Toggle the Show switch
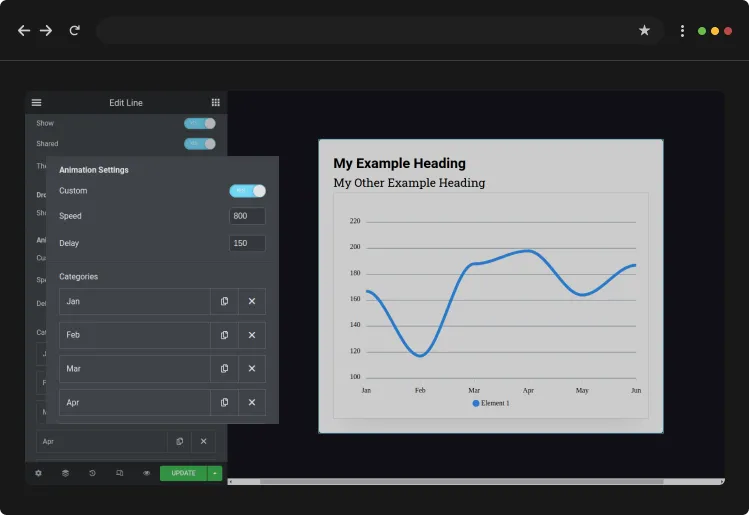 [x=200, y=123]
